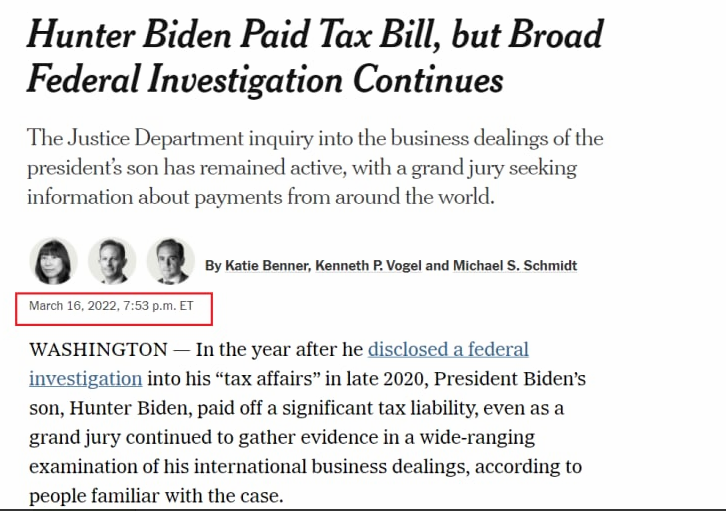This screenshot has width=726, height=511.
Task: Click Michael S. Schmidt's author photo
Action: [x=171, y=262]
